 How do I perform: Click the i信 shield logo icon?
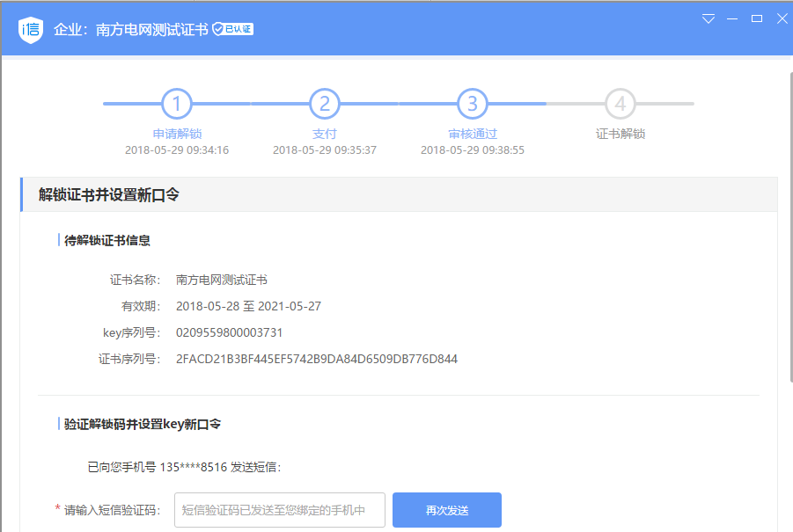pyautogui.click(x=31, y=29)
